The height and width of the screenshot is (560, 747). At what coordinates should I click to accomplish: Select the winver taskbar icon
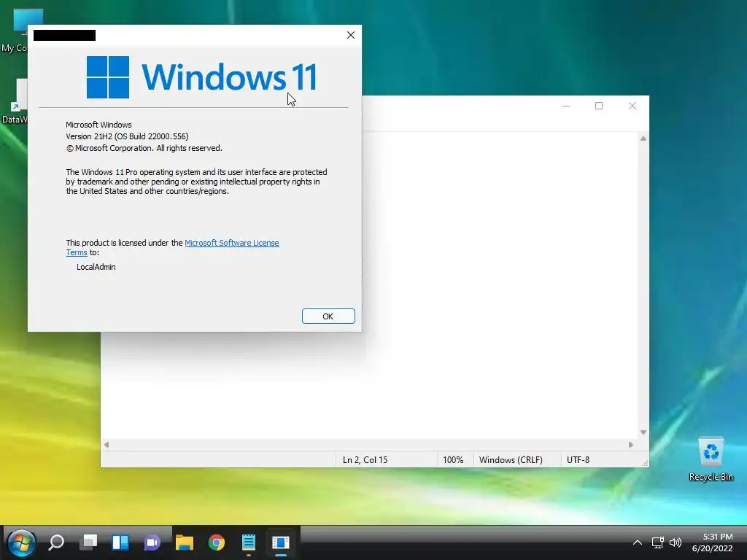[281, 542]
